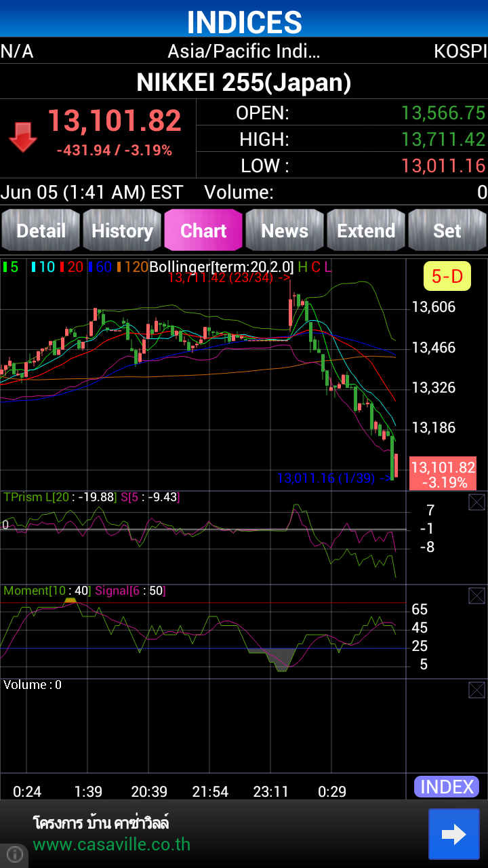
Task: Tap the Asia/Pacific Indi... category header
Action: click(244, 52)
